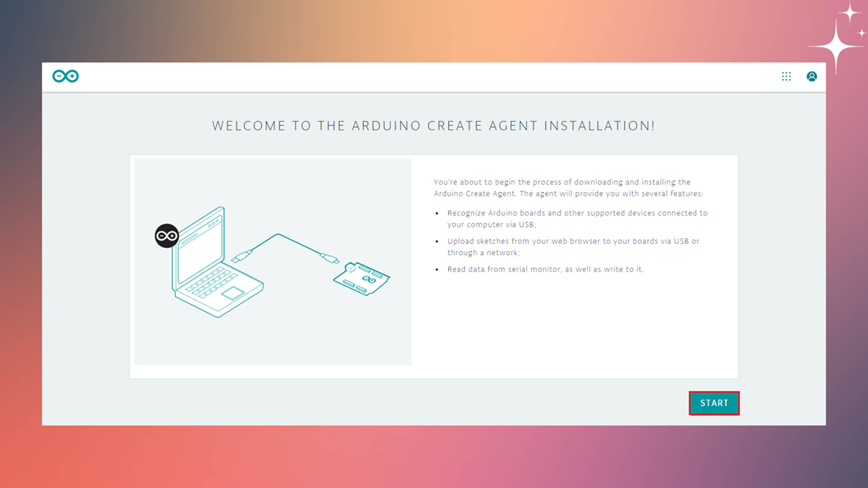Click the black Arduino badge on the laptop
868x488 pixels.
pos(166,236)
